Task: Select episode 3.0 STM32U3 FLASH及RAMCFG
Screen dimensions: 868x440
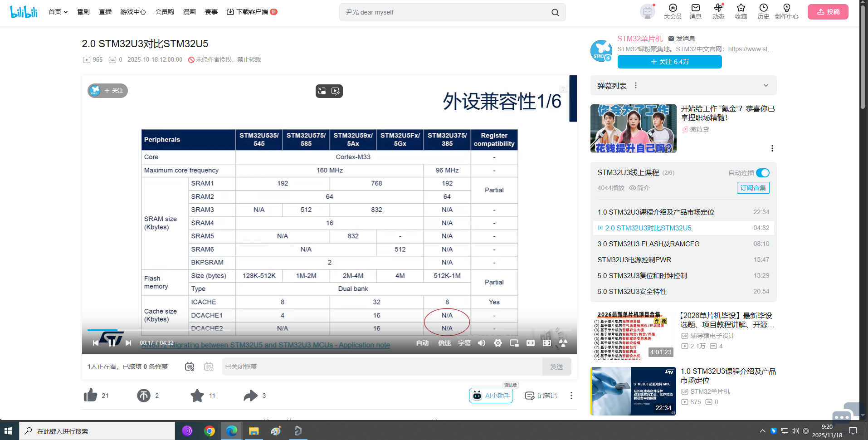Action: (648, 244)
